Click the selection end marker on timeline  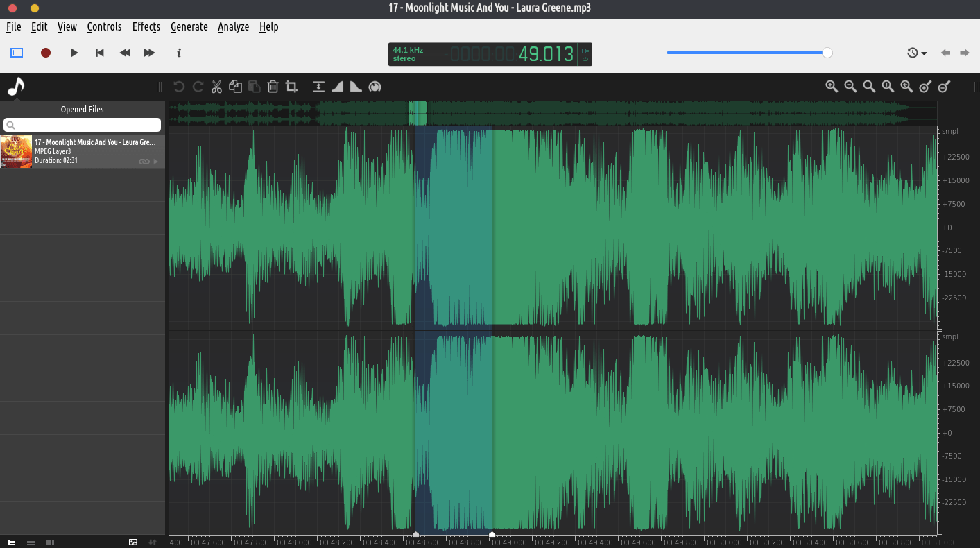tap(492, 534)
